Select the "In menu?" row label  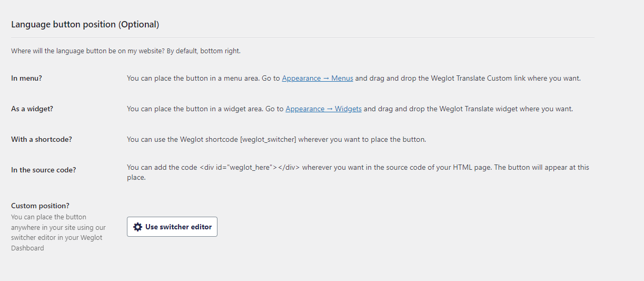pyautogui.click(x=26, y=78)
